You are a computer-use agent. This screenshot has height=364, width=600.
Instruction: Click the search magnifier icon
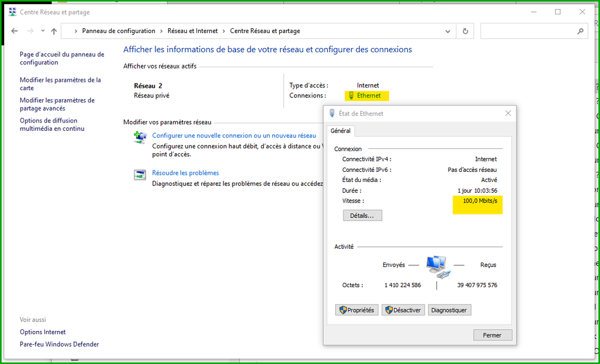click(580, 31)
